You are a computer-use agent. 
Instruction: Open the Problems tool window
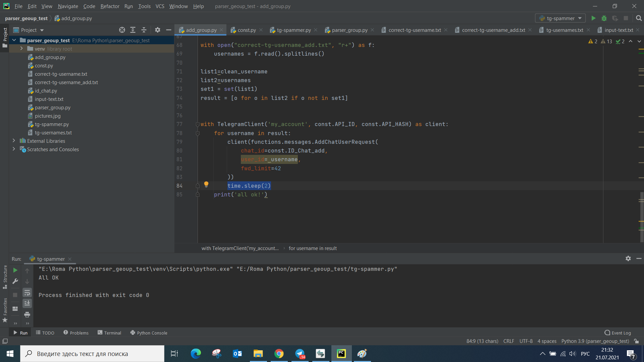coord(76,333)
